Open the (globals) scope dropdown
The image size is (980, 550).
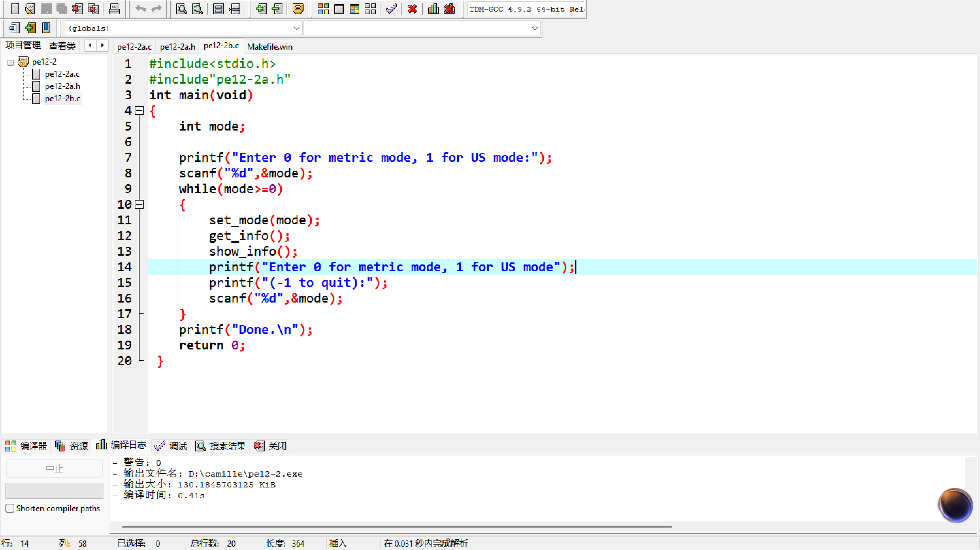pyautogui.click(x=296, y=28)
